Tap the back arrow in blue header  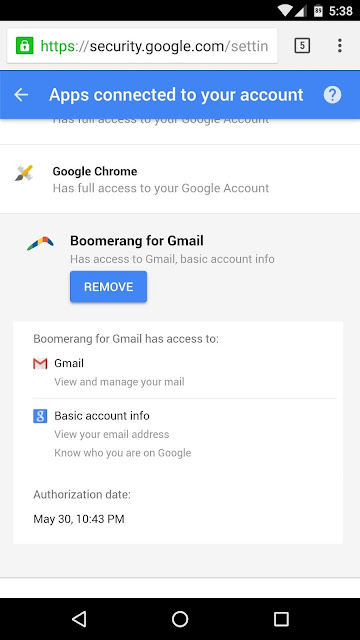(21, 95)
